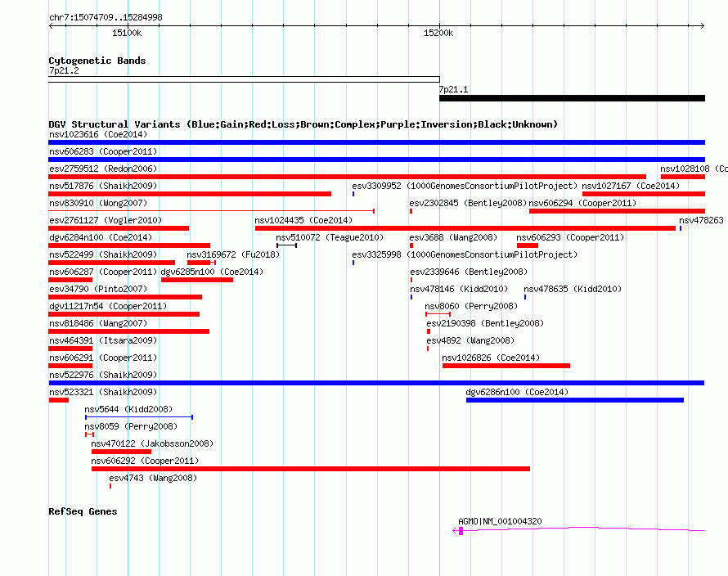This screenshot has height=576, width=728.
Task: Click the nsv3169672 (Fu2018) label
Action: (233, 255)
